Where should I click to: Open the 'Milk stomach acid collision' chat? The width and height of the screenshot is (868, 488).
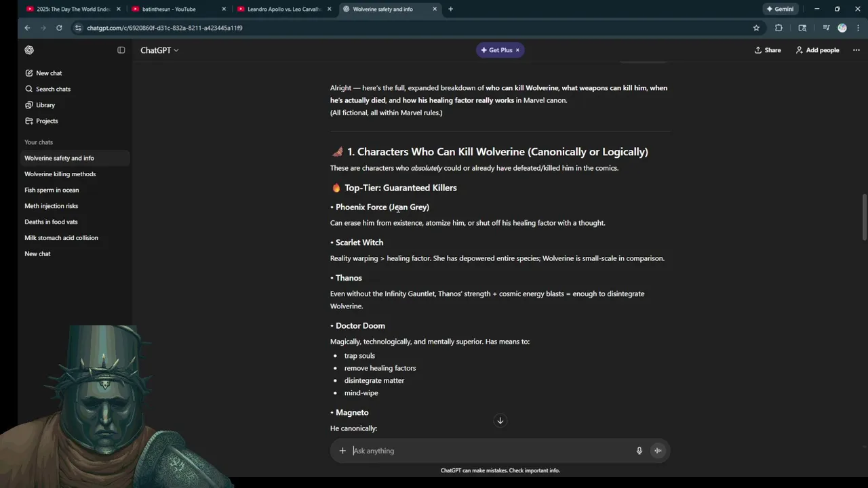click(75, 238)
